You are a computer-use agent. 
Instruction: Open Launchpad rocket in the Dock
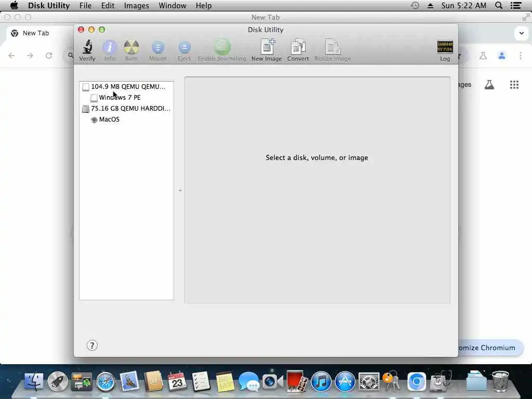pyautogui.click(x=58, y=381)
